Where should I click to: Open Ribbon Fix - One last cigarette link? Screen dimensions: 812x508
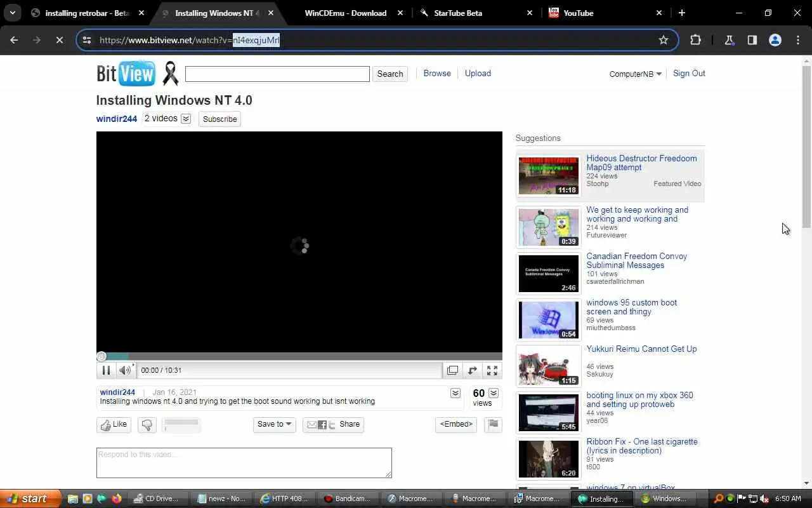click(x=642, y=446)
